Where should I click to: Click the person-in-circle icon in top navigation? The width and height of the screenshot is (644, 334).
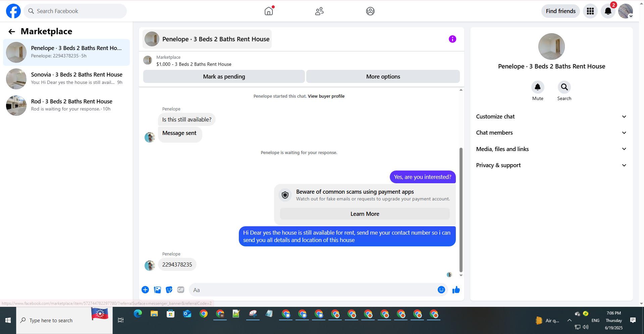[370, 11]
